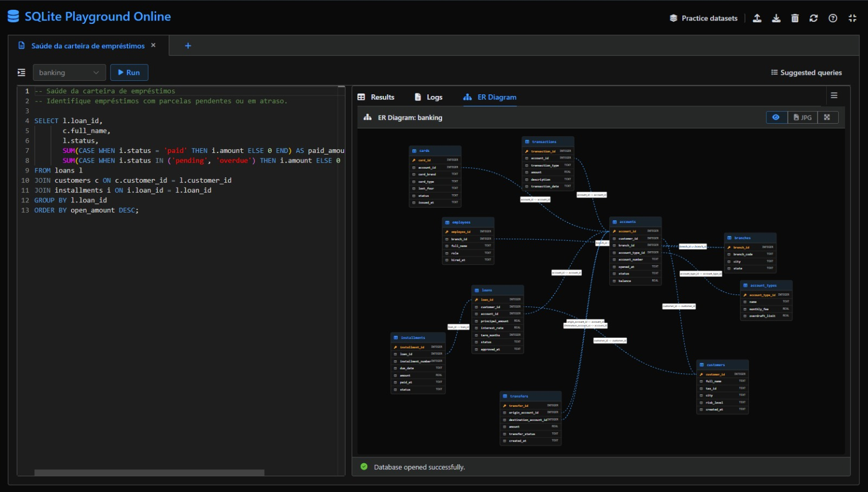Image resolution: width=868 pixels, height=492 pixels.
Task: Expand the ER diagram to fullscreen
Action: coord(827,117)
